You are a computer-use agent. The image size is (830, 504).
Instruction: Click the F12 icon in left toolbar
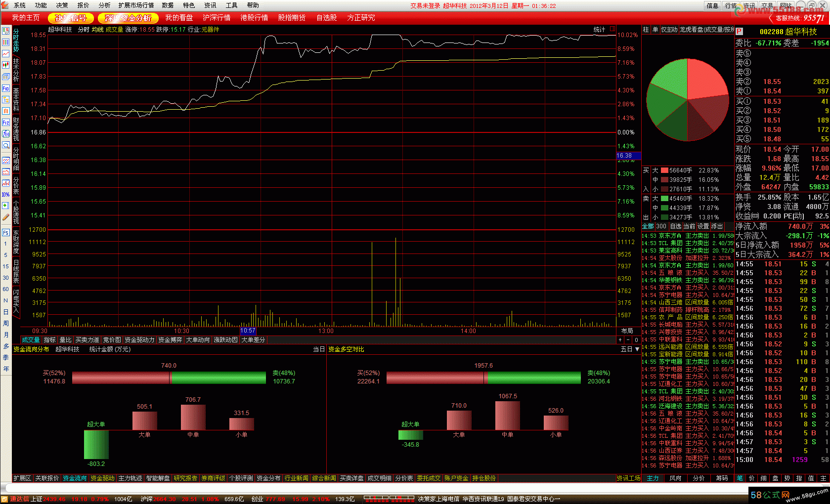(x=5, y=122)
